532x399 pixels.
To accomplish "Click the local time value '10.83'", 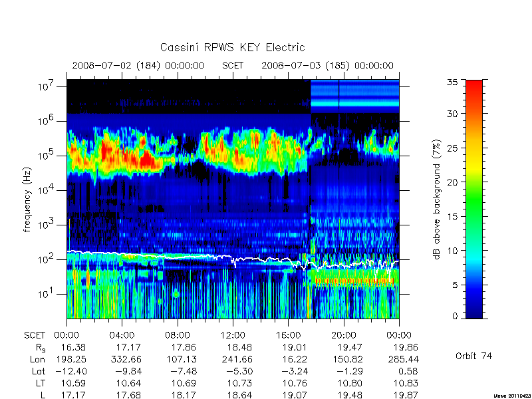I will [x=406, y=383].
